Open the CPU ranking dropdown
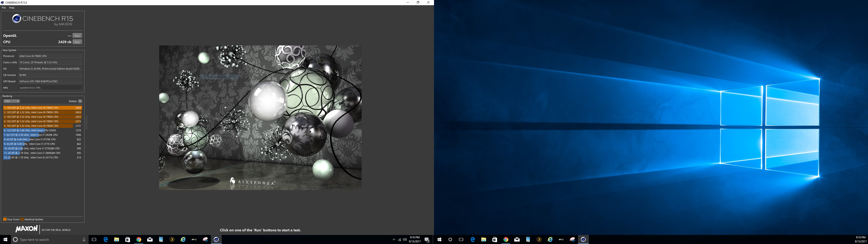Image resolution: width=868 pixels, height=244 pixels. coord(12,101)
